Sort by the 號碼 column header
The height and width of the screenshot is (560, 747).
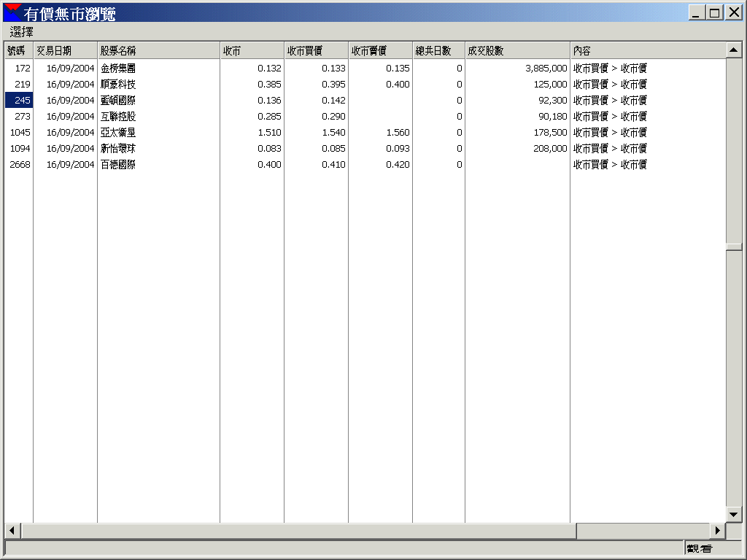(19, 50)
